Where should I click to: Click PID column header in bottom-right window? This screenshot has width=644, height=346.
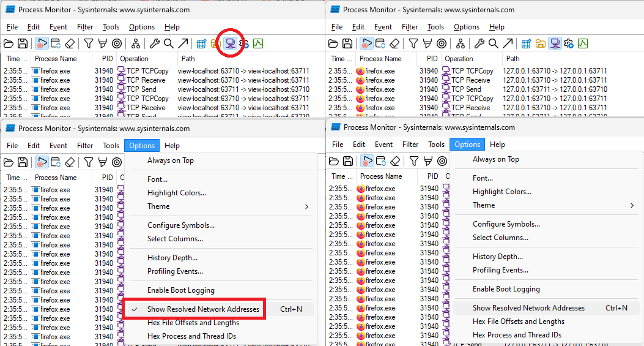click(x=429, y=176)
